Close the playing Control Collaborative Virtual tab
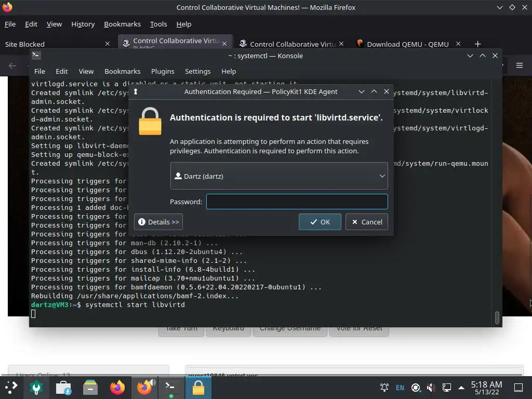The height and width of the screenshot is (399, 532). 224,44
